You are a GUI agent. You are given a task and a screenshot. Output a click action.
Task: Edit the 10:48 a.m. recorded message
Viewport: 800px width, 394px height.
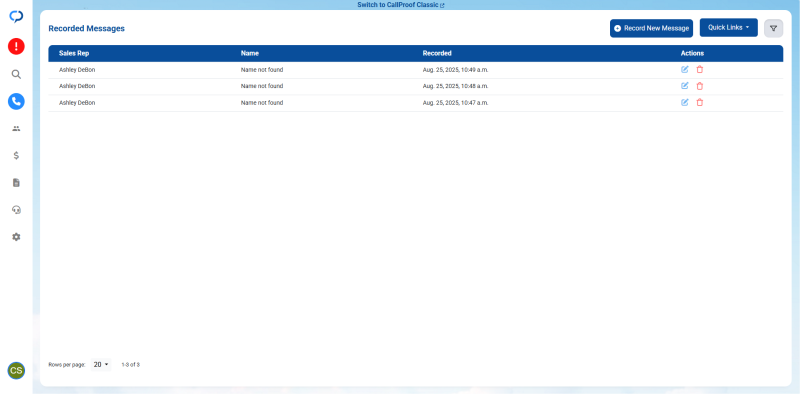click(685, 86)
